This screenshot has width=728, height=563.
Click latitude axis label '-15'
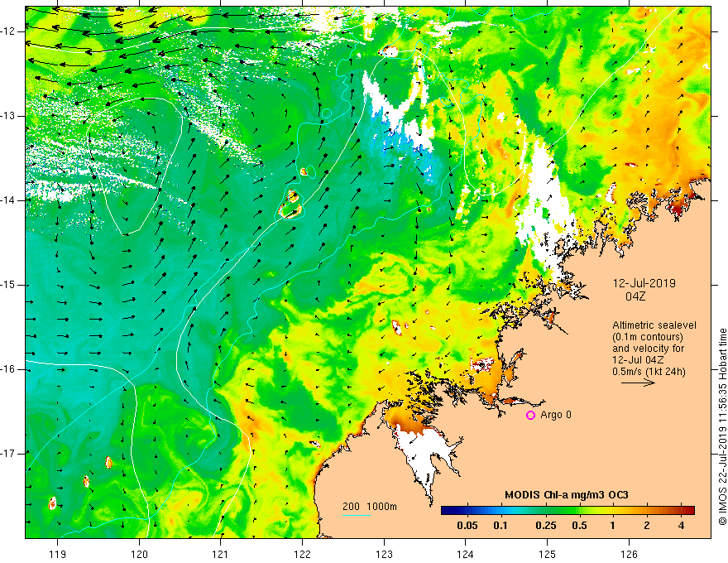(x=9, y=285)
